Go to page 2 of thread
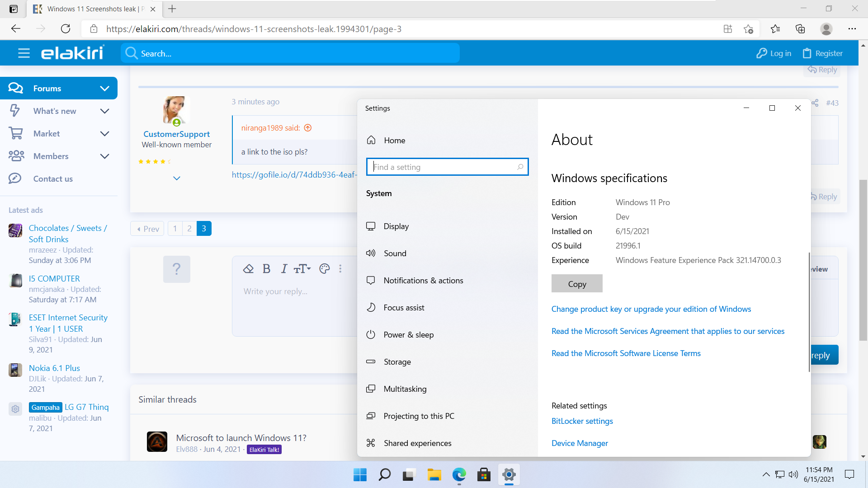The width and height of the screenshot is (868, 488). (189, 229)
